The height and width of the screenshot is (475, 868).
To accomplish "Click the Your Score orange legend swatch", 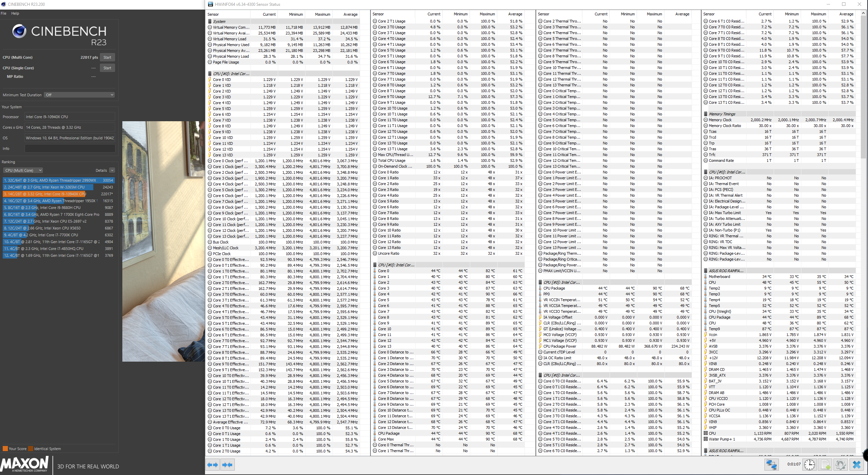I will [5, 449].
